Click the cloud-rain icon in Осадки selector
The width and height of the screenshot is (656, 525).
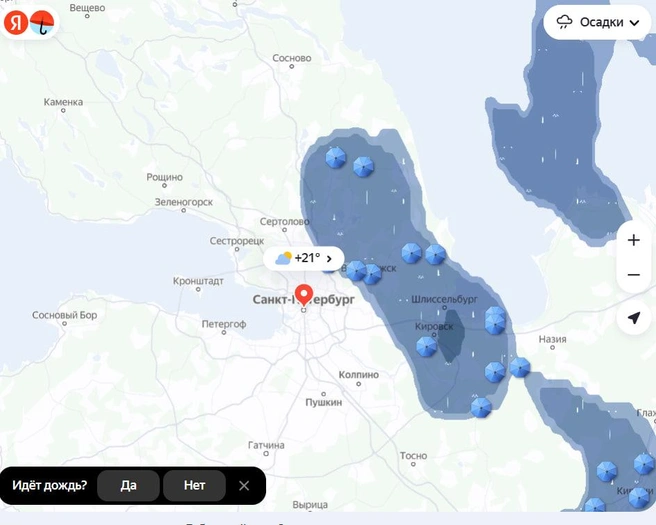(x=564, y=22)
